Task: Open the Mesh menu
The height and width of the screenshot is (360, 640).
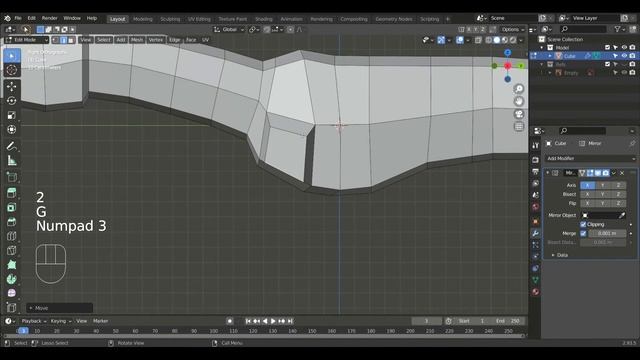Action: [x=137, y=40]
